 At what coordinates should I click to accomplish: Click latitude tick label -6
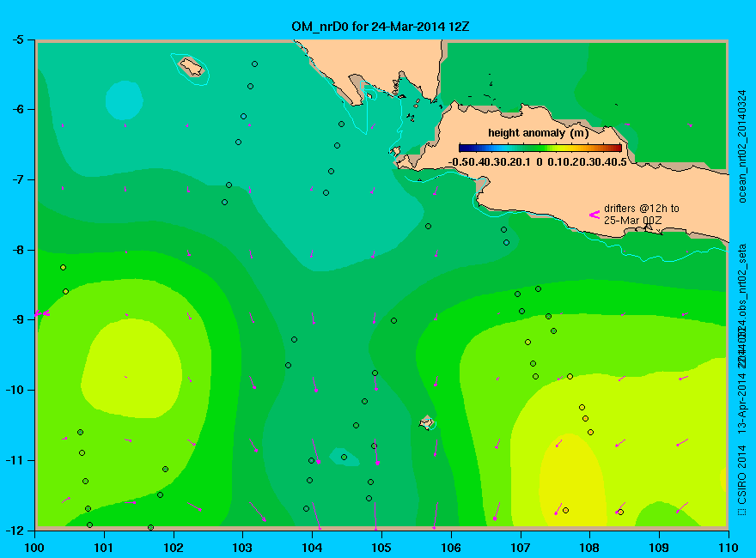[x=17, y=109]
